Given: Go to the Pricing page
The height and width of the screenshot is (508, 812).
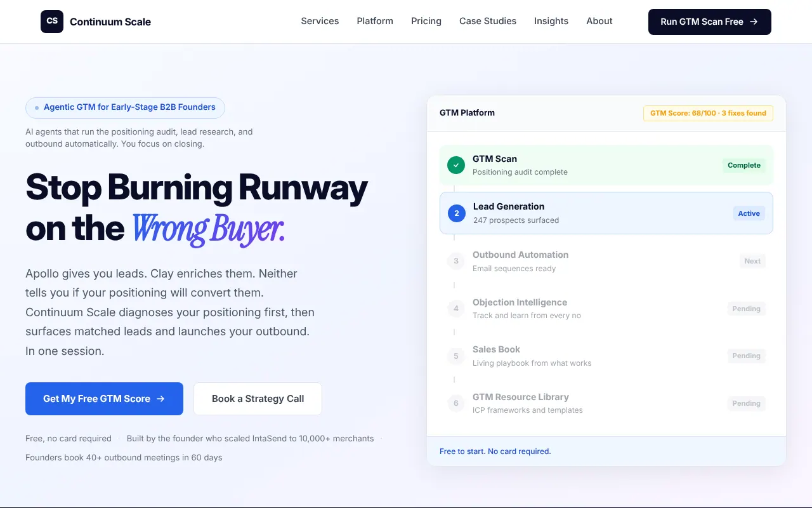Looking at the screenshot, I should pyautogui.click(x=426, y=21).
